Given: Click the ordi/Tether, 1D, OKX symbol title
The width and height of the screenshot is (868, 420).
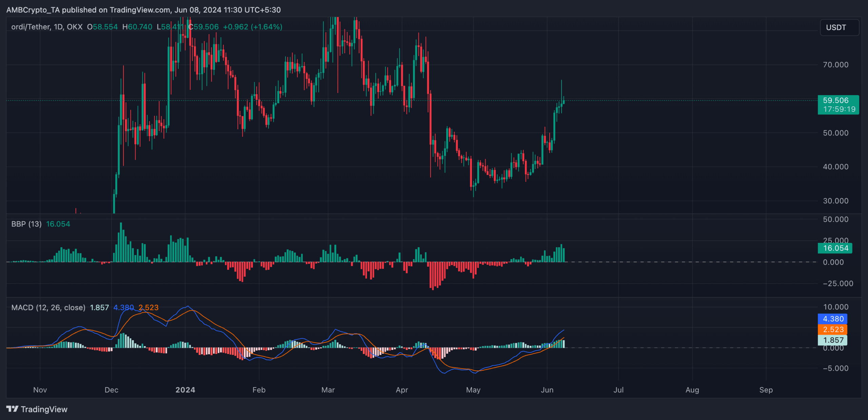Looking at the screenshot, I should 47,27.
